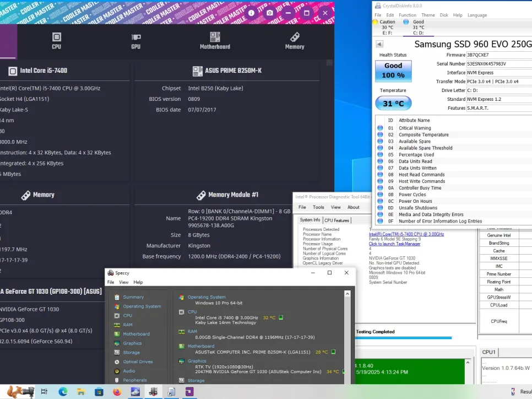Open Firefox from the taskbar
The height and width of the screenshot is (399, 532).
click(x=117, y=392)
